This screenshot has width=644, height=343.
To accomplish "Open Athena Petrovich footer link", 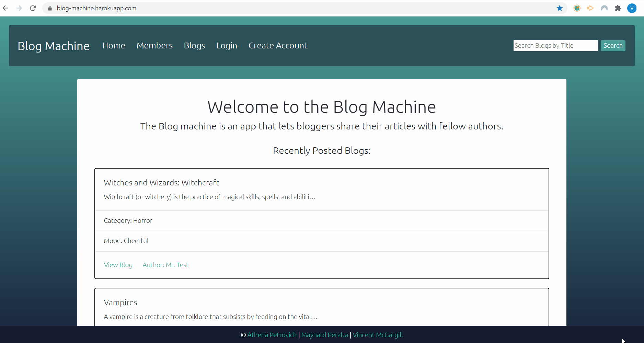I will click(x=272, y=335).
